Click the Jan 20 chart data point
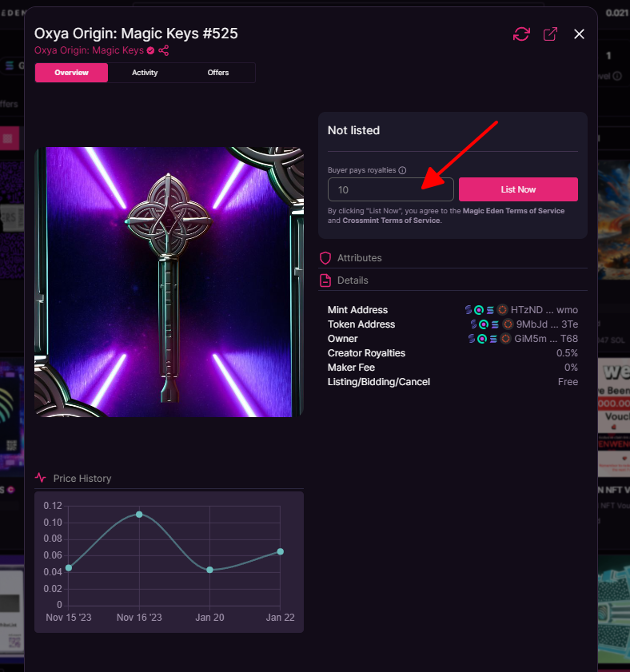630x672 pixels. [209, 570]
